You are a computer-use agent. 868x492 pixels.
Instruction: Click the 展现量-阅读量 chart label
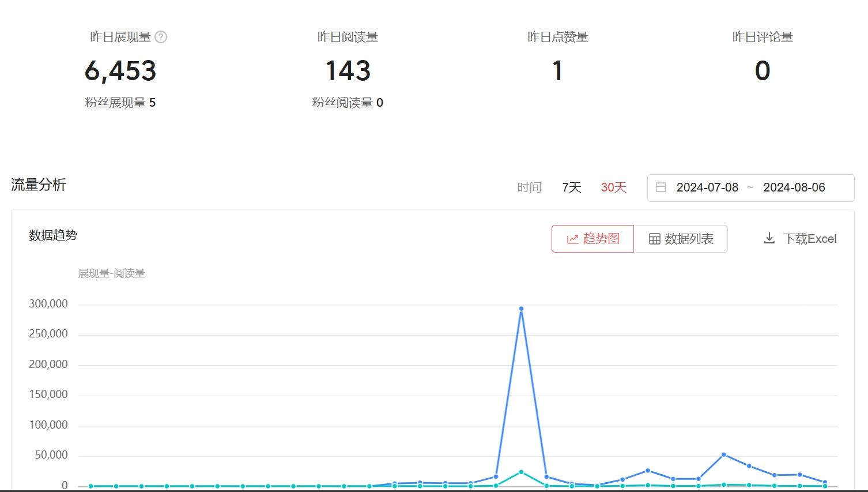(x=112, y=273)
